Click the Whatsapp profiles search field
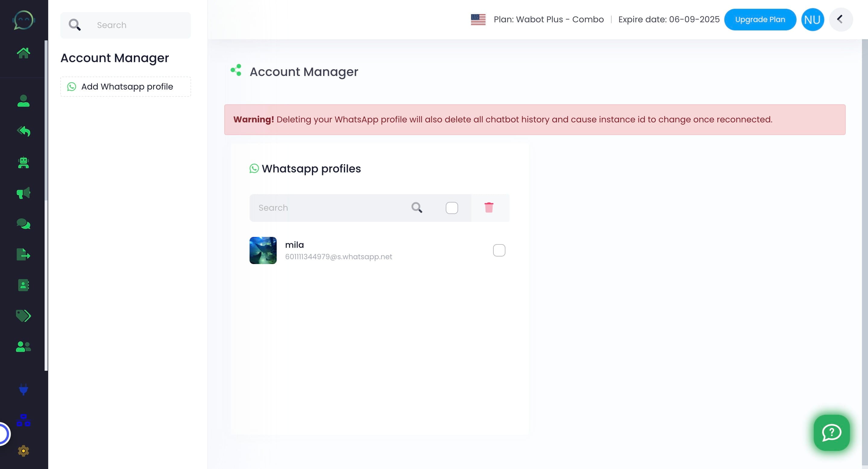Viewport: 868px width, 469px height. coord(330,208)
